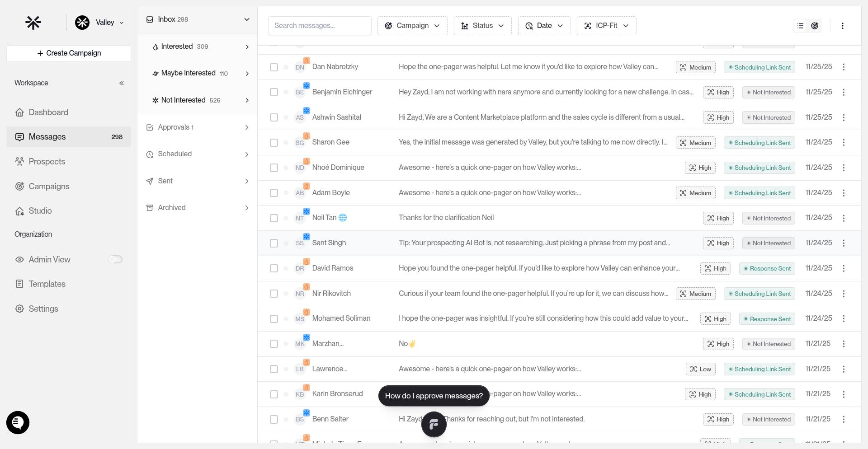Select checkbox for David Ramos
The height and width of the screenshot is (449, 868).
point(274,268)
